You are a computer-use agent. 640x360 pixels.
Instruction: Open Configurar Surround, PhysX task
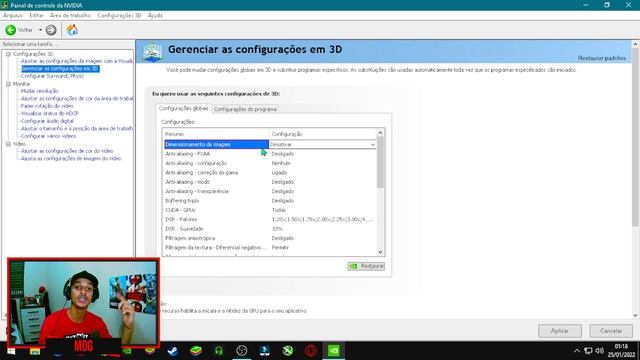pos(52,76)
